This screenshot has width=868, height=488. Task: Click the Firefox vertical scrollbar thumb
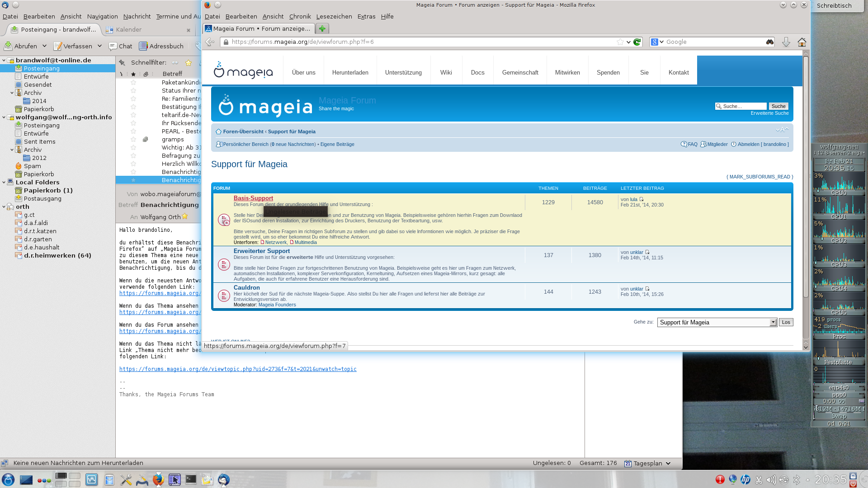coord(806,176)
